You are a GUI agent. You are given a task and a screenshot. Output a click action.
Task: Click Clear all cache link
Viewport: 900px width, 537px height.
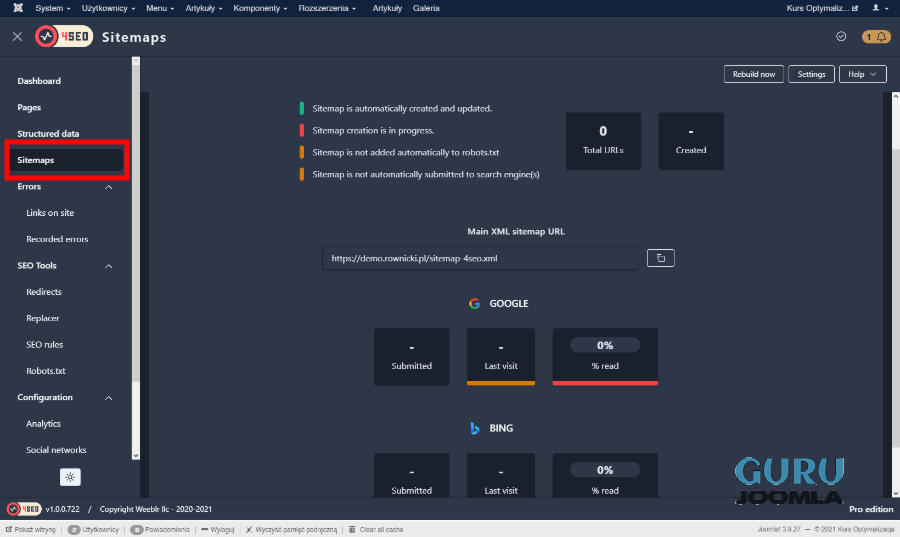tap(376, 530)
